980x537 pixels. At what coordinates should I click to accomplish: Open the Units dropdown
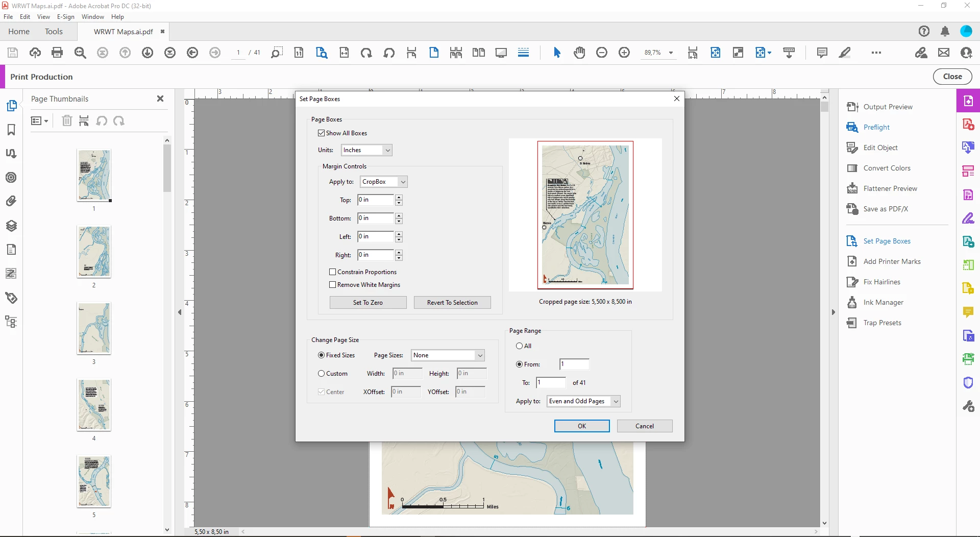pyautogui.click(x=366, y=150)
